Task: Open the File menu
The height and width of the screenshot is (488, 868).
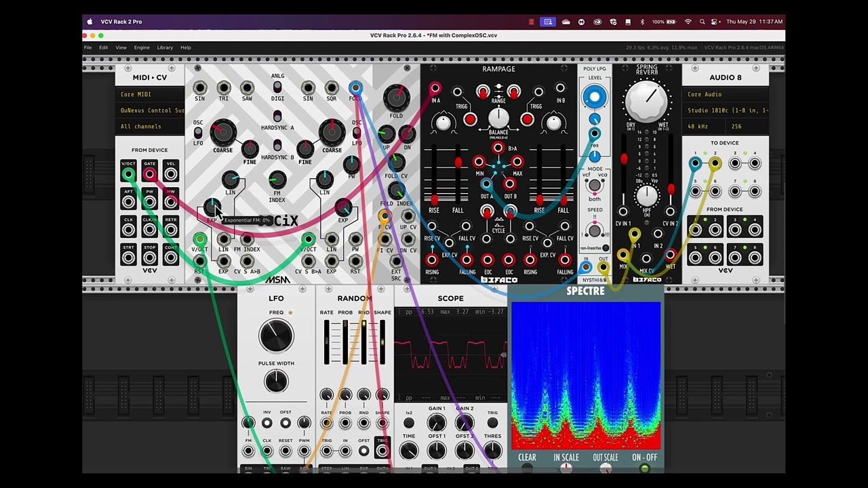Action: tap(87, 47)
